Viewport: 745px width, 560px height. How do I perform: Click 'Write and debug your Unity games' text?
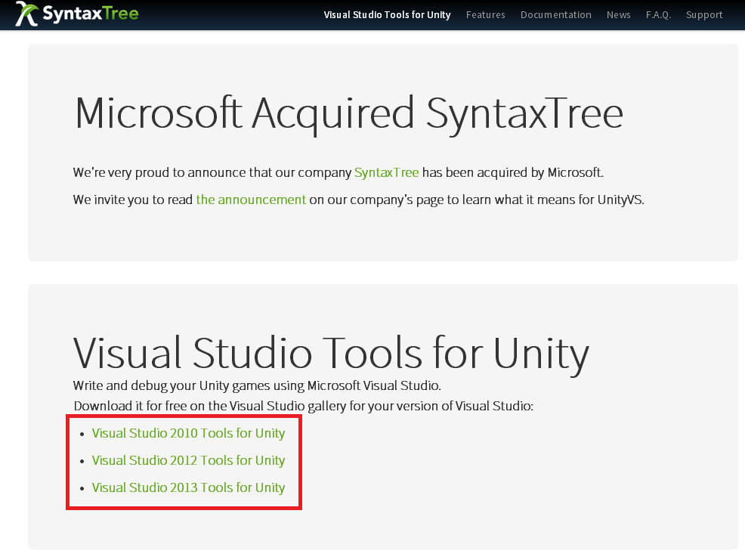click(x=257, y=385)
